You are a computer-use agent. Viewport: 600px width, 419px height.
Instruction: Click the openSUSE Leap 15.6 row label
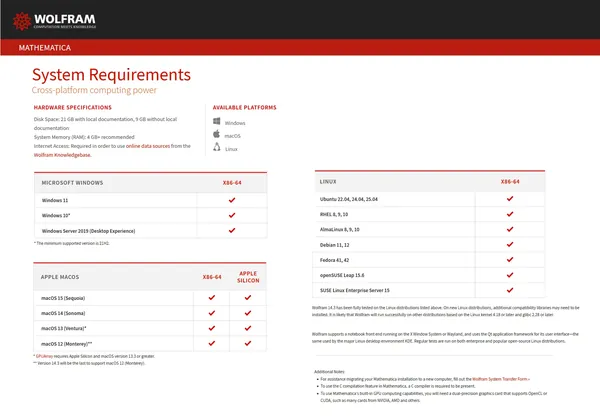click(x=342, y=276)
